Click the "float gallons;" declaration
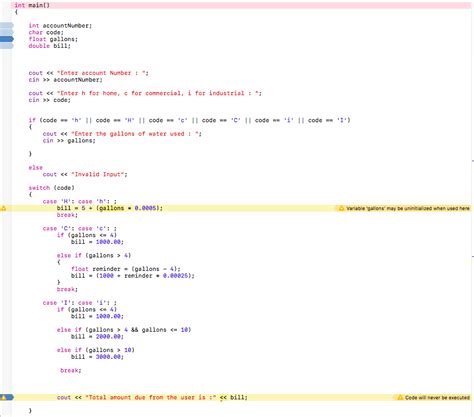Screen dimensions: 474x417 pyautogui.click(x=53, y=39)
